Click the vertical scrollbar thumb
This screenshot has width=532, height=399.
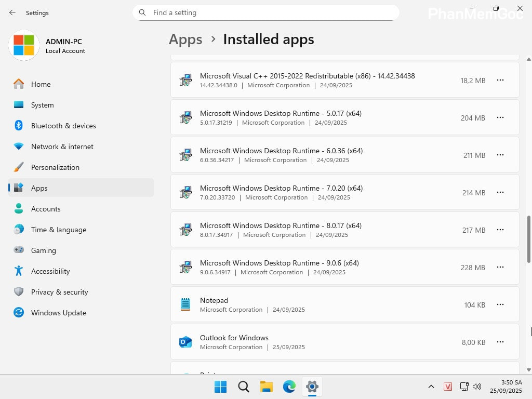pyautogui.click(x=528, y=239)
